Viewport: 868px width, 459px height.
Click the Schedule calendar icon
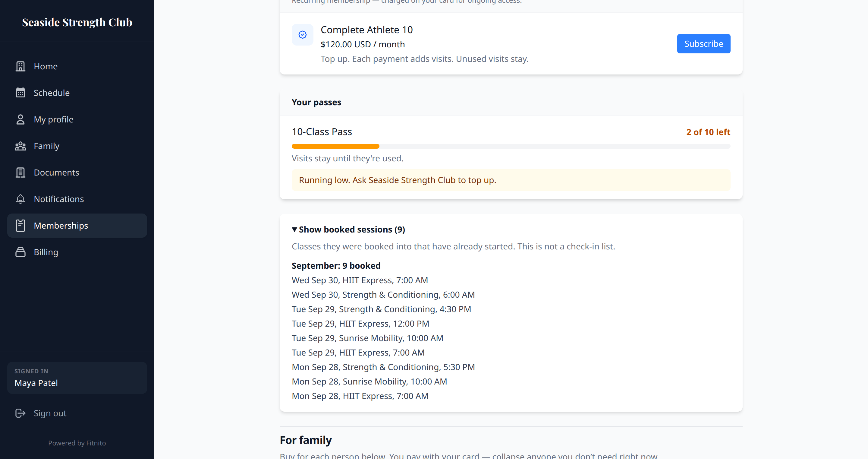20,93
